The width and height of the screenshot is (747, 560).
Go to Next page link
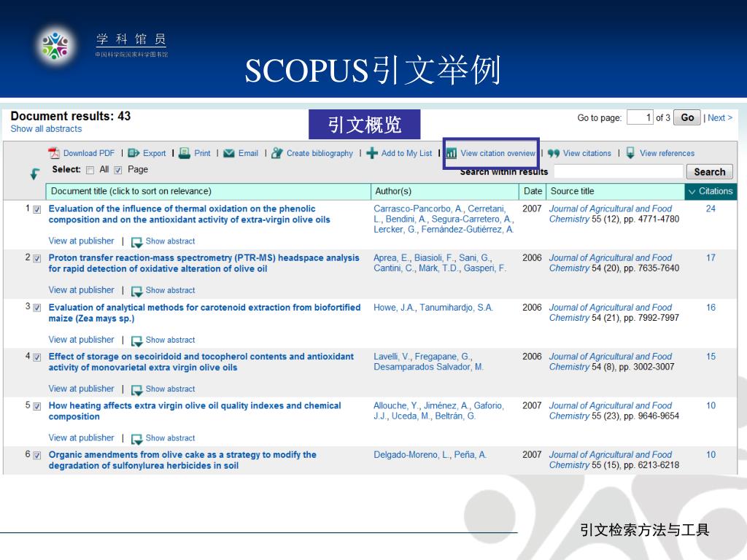[x=720, y=117]
